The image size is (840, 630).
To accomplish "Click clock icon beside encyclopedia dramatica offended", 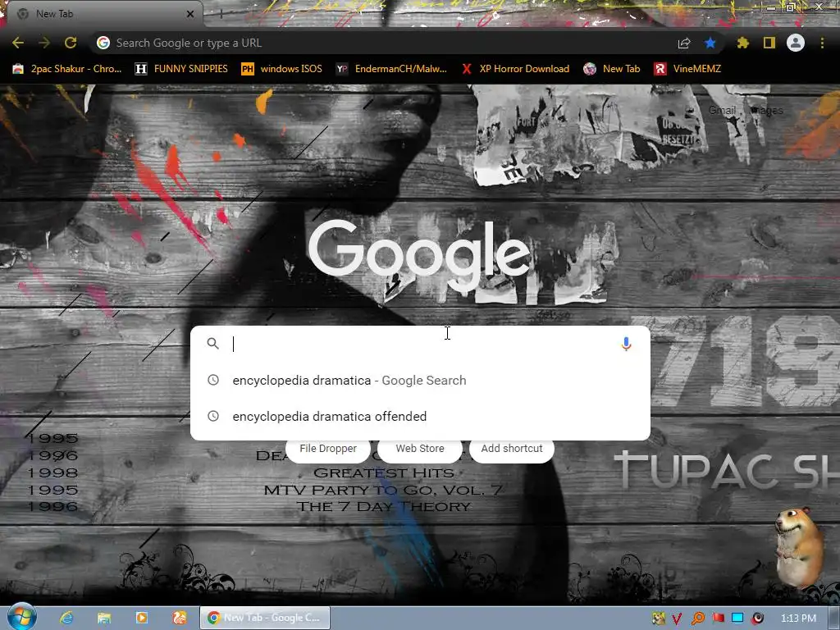I will [x=213, y=416].
